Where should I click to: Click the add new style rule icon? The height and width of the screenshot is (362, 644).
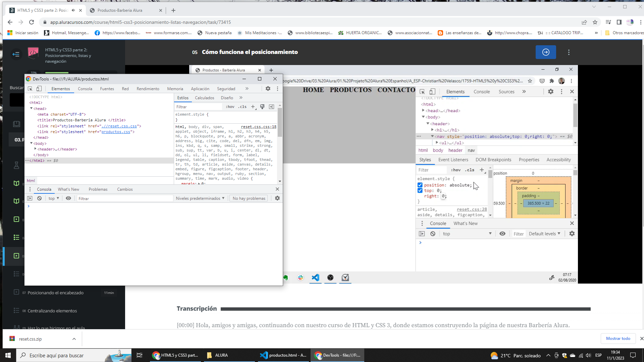click(x=482, y=170)
